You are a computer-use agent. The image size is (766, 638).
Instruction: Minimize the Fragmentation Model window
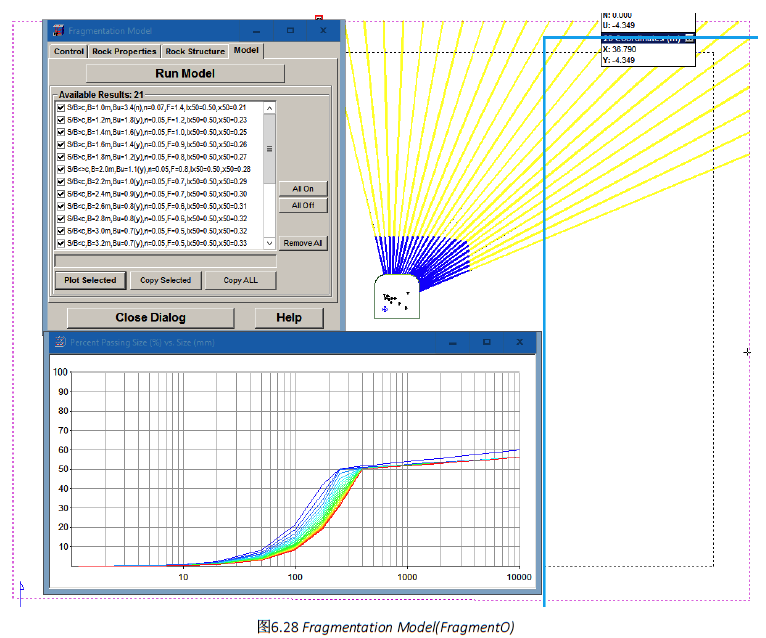[256, 31]
